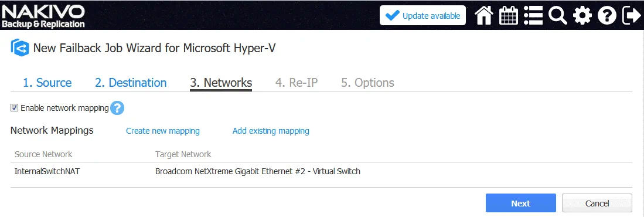Image resolution: width=644 pixels, height=217 pixels.
Task: Open the calendar view icon
Action: pos(508,16)
